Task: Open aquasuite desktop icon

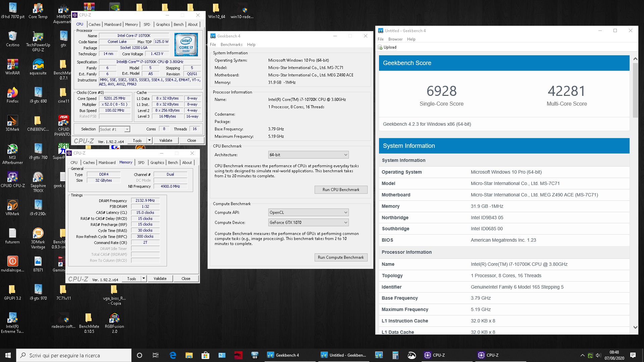Action: tap(38, 67)
